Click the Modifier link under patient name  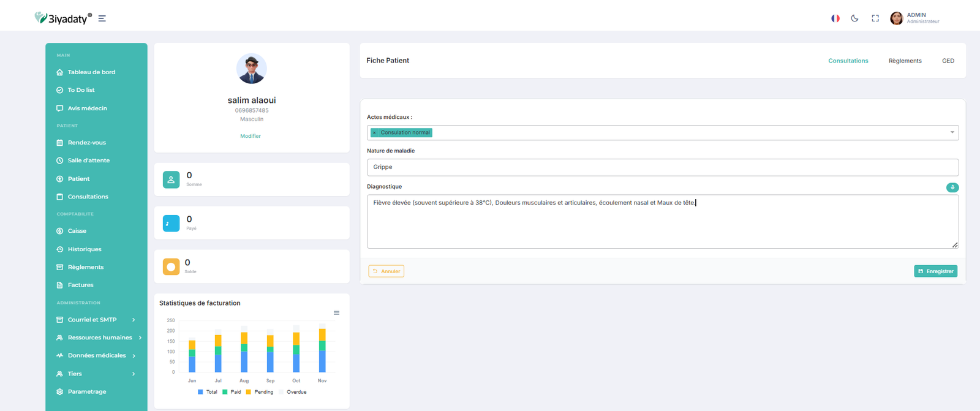pos(251,136)
